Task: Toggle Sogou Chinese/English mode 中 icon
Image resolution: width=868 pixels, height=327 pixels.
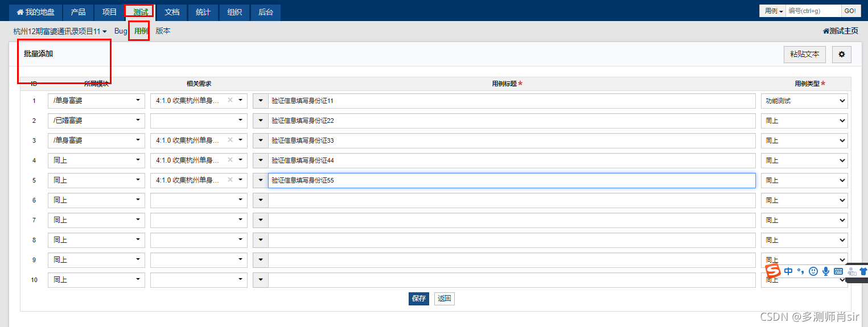Action: coord(788,271)
